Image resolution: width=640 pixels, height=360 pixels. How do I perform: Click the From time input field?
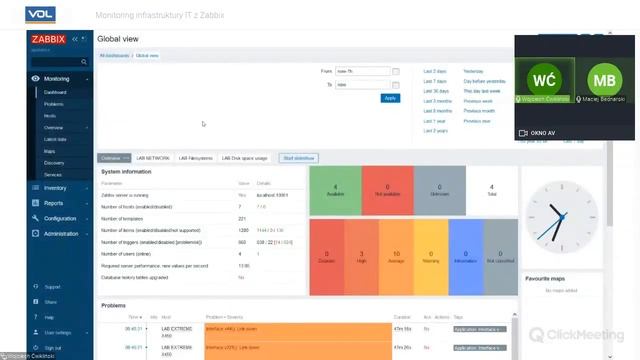click(x=362, y=71)
